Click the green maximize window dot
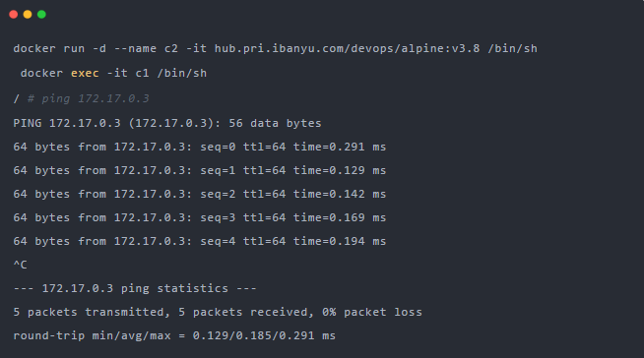The height and width of the screenshot is (358, 644). pyautogui.click(x=41, y=15)
